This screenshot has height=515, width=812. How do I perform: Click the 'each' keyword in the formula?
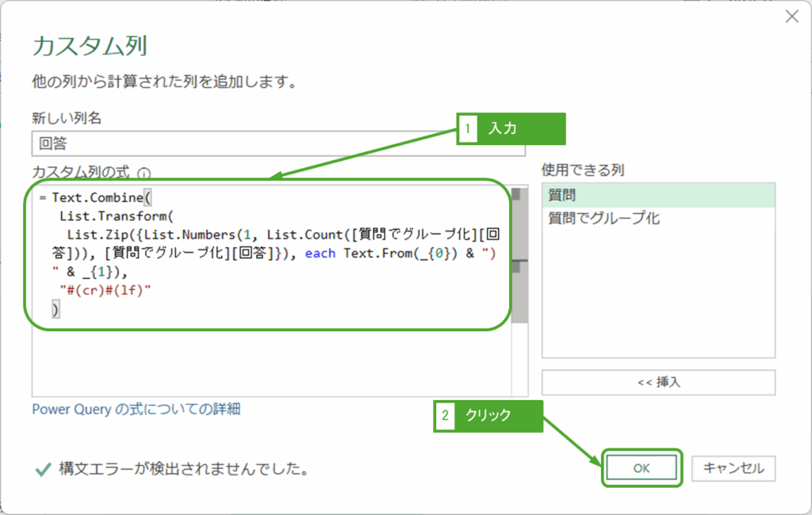(x=320, y=253)
